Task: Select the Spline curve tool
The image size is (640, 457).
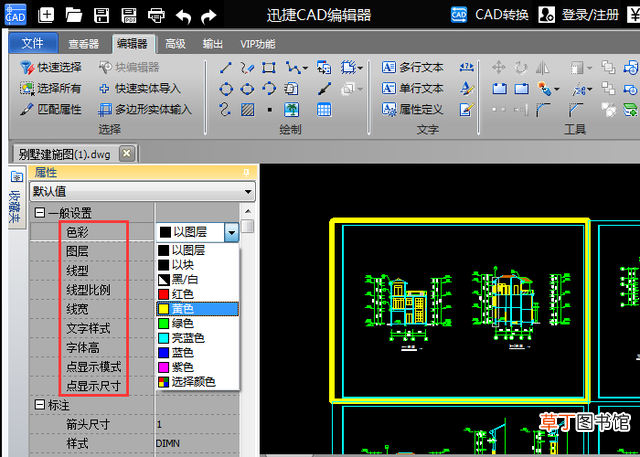Action: (x=225, y=109)
